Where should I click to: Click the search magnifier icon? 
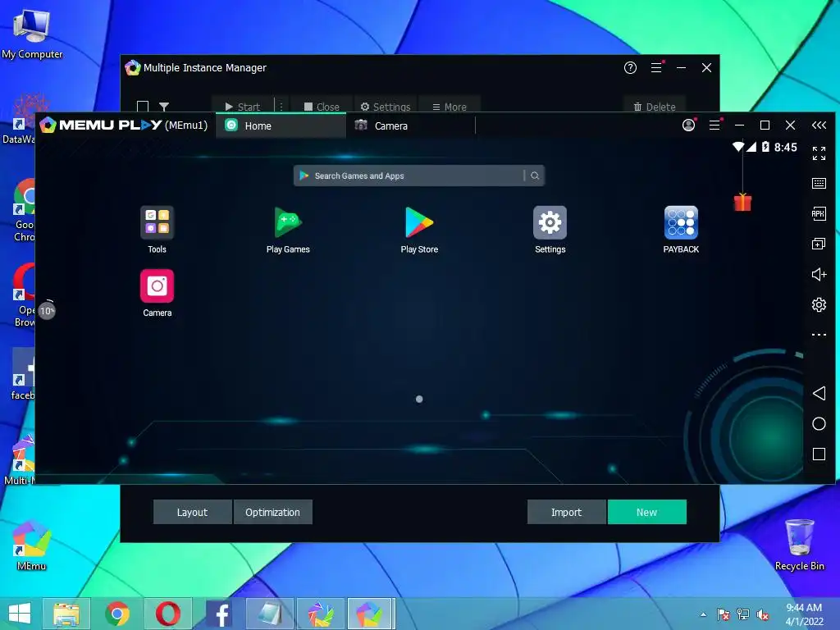535,176
